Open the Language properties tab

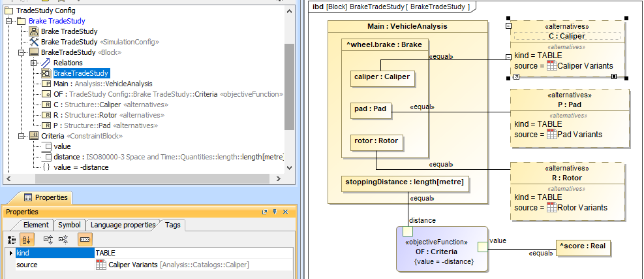[x=123, y=225]
